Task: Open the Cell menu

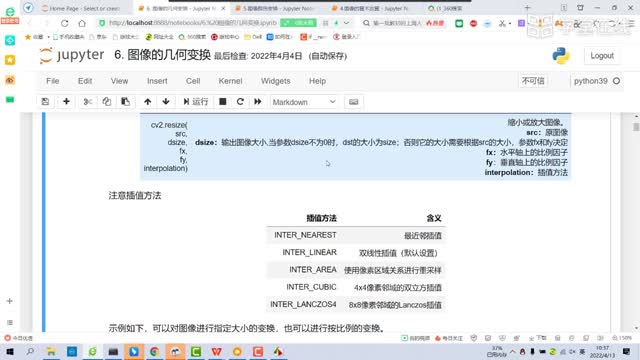Action: pos(193,81)
